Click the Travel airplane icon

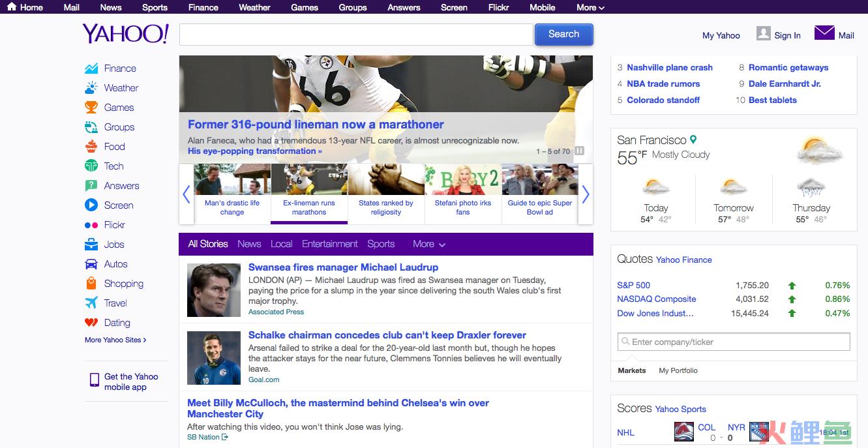(x=91, y=303)
